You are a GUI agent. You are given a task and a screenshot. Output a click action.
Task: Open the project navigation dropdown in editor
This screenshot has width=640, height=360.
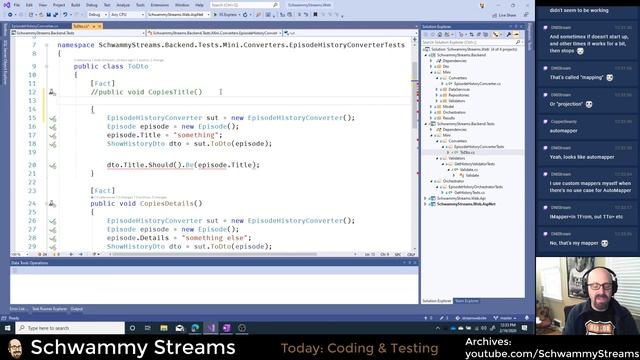click(x=78, y=33)
